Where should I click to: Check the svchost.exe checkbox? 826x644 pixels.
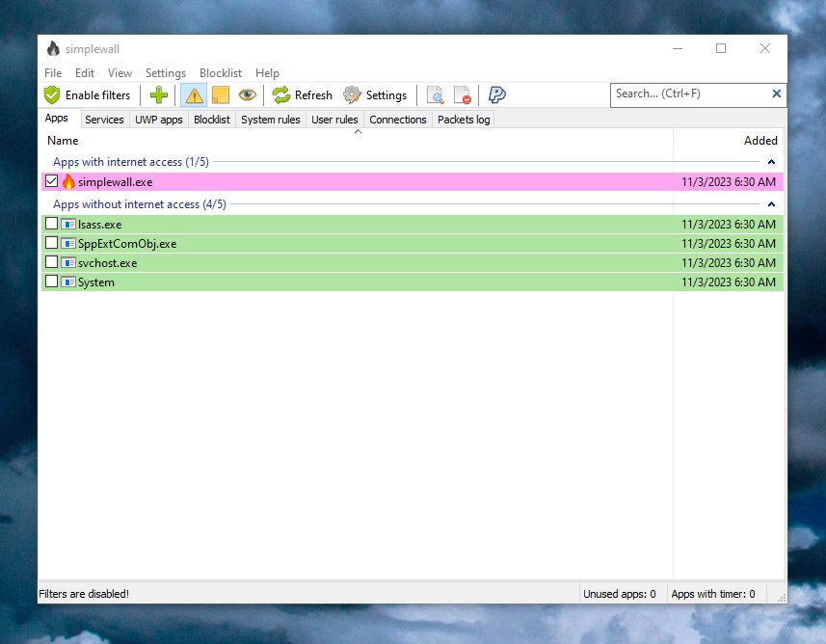[51, 262]
